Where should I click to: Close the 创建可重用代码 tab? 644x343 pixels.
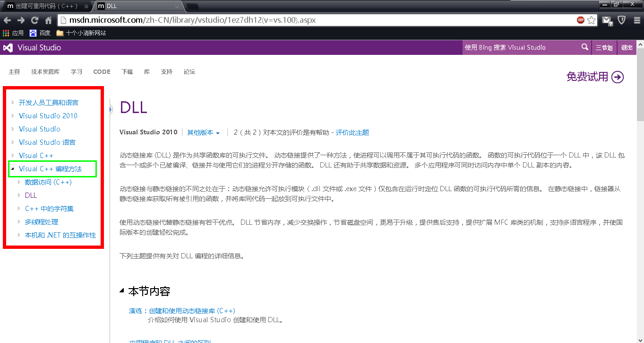click(x=86, y=6)
